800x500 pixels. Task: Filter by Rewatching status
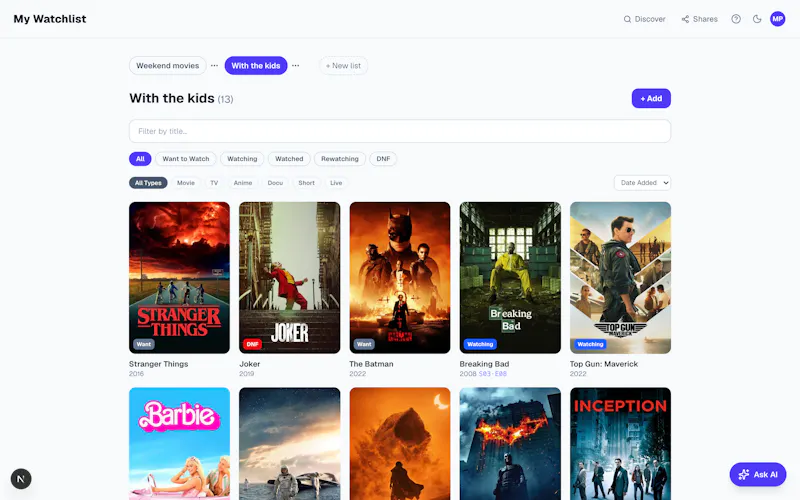(x=340, y=159)
